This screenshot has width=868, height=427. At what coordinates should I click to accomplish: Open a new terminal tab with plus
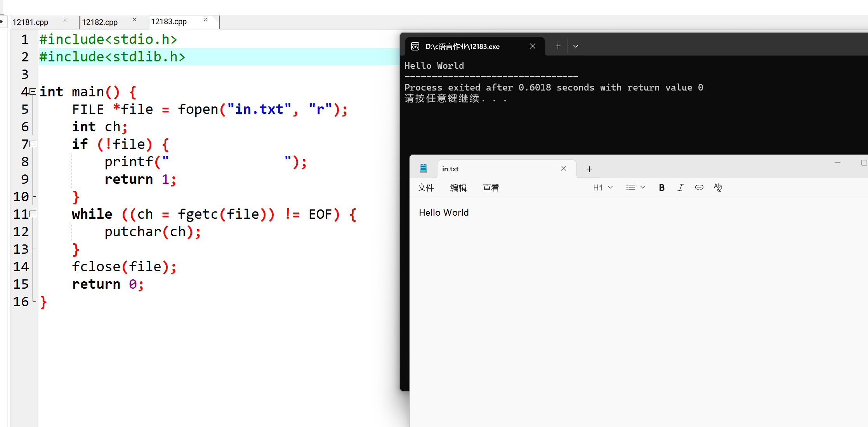(x=558, y=46)
